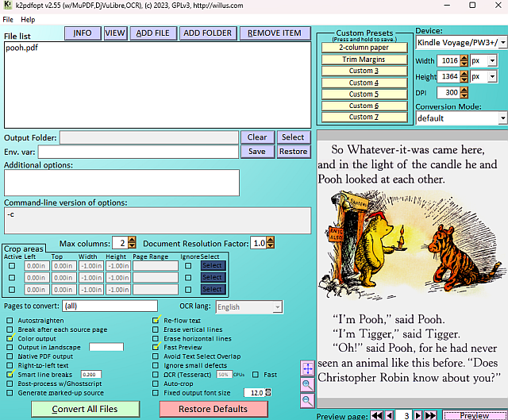Click the fixed output font size spinner
Viewport: 508px width, 420px height.
pos(268,392)
